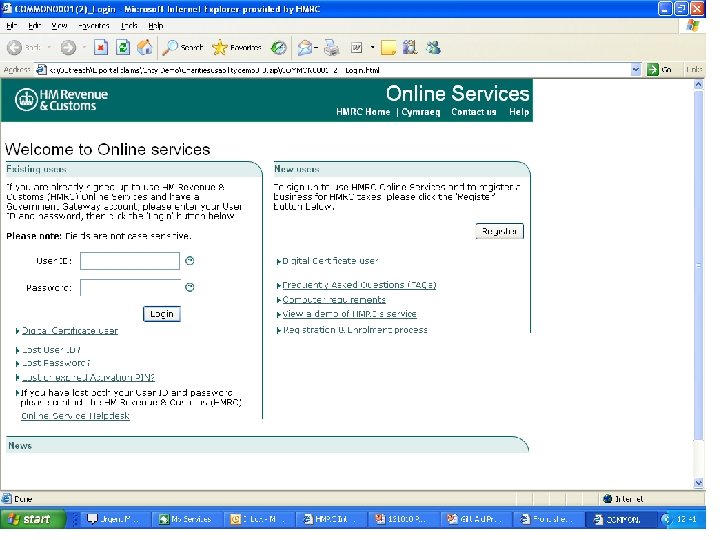Click the Forward navigation arrow
This screenshot has width=720, height=540.
68,47
